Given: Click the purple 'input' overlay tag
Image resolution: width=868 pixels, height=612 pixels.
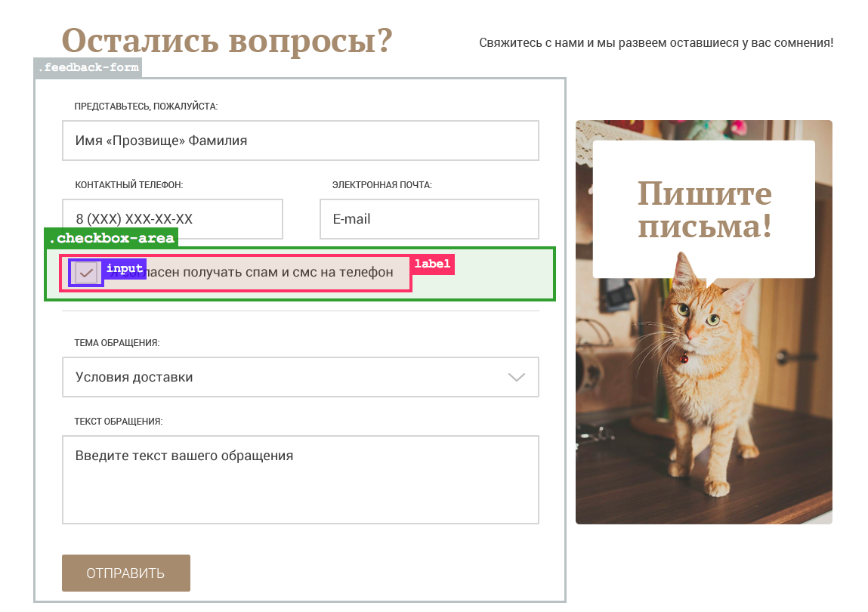Looking at the screenshot, I should click(125, 268).
